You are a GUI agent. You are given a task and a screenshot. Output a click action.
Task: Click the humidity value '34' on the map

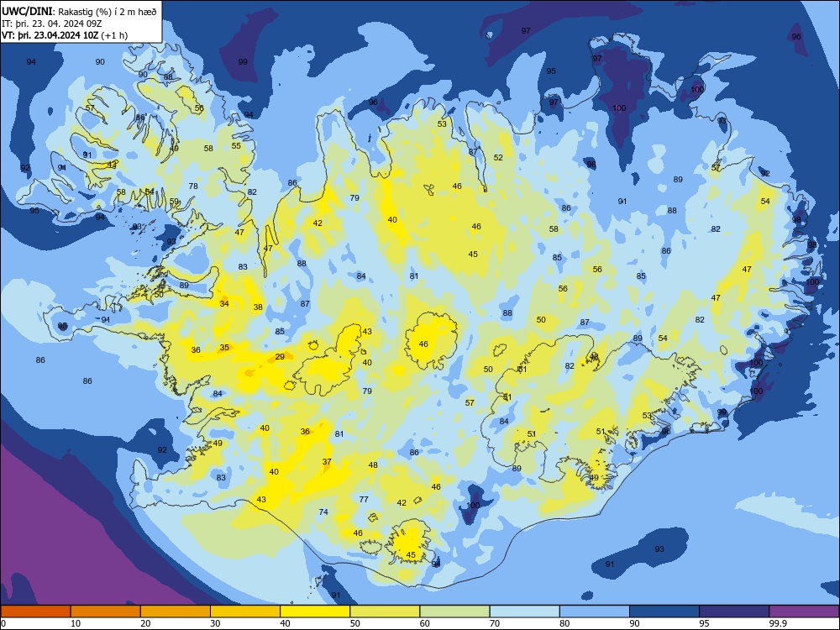click(x=224, y=304)
